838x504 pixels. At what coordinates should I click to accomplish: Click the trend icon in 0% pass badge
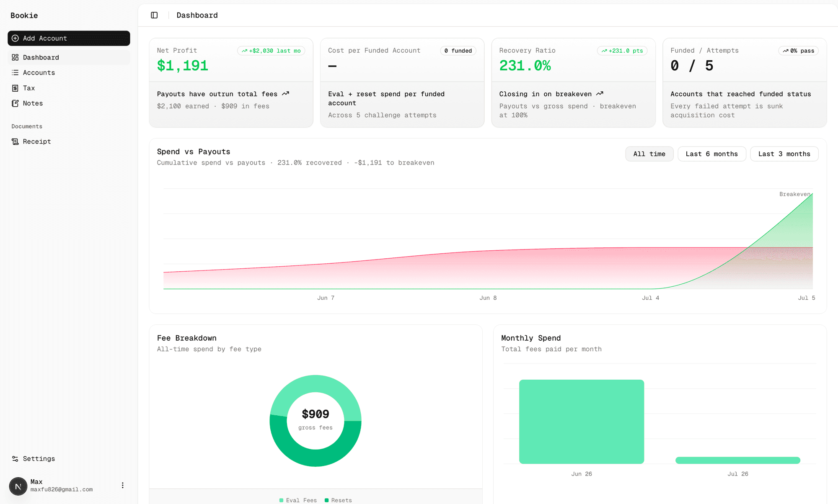(x=786, y=51)
